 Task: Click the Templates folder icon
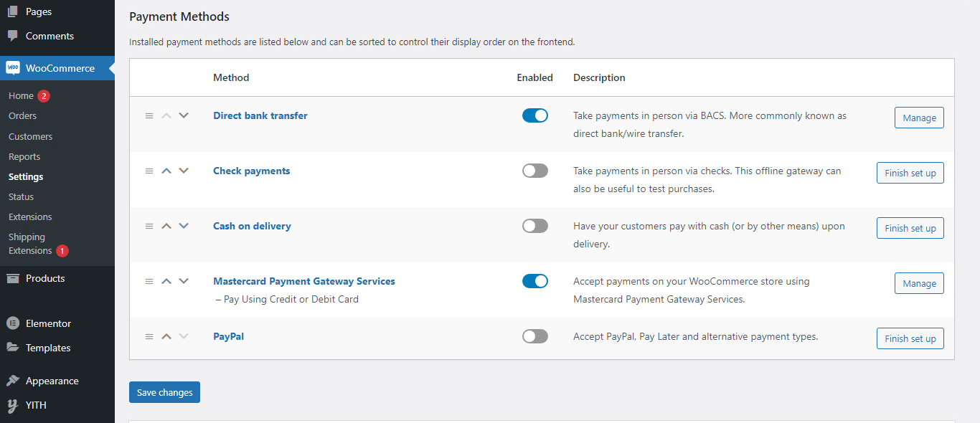(13, 348)
